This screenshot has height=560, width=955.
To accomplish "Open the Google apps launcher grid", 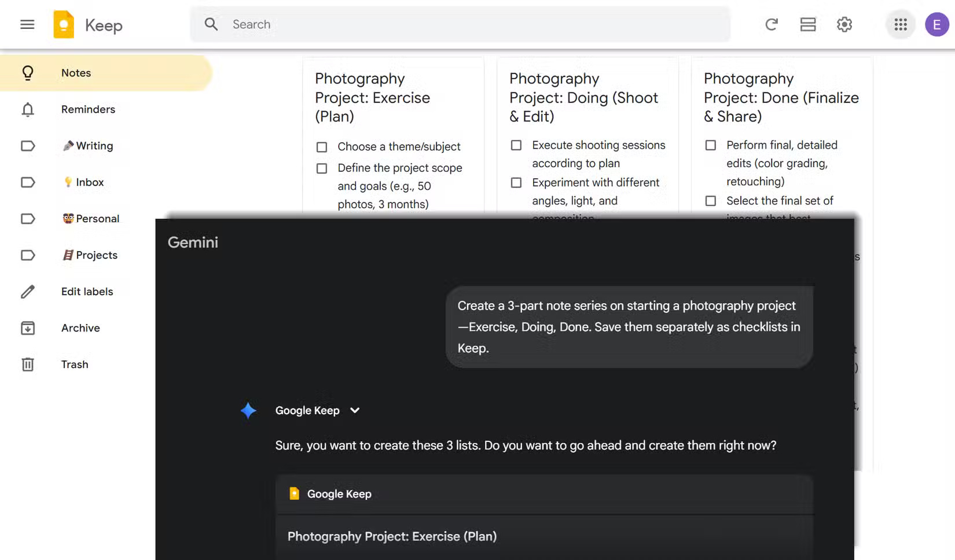I will [x=899, y=24].
